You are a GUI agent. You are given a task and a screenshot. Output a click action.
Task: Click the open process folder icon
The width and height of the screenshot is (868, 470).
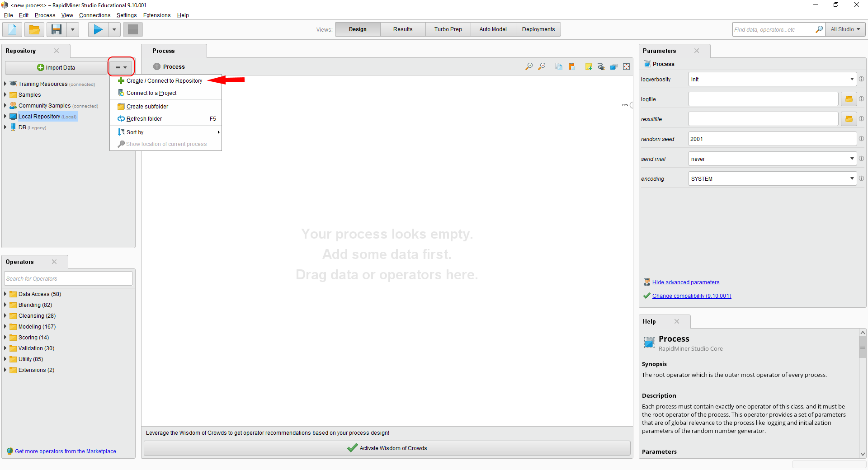click(x=34, y=30)
